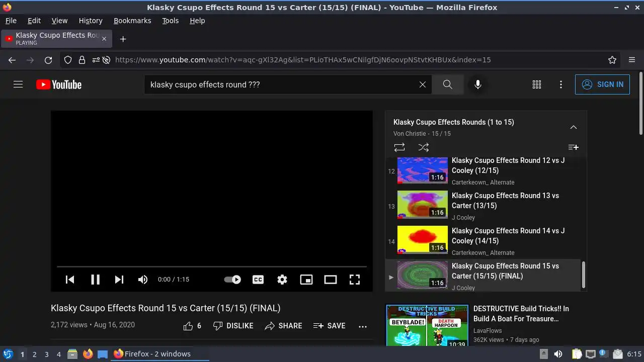Save playlist with the add icon

(573, 147)
